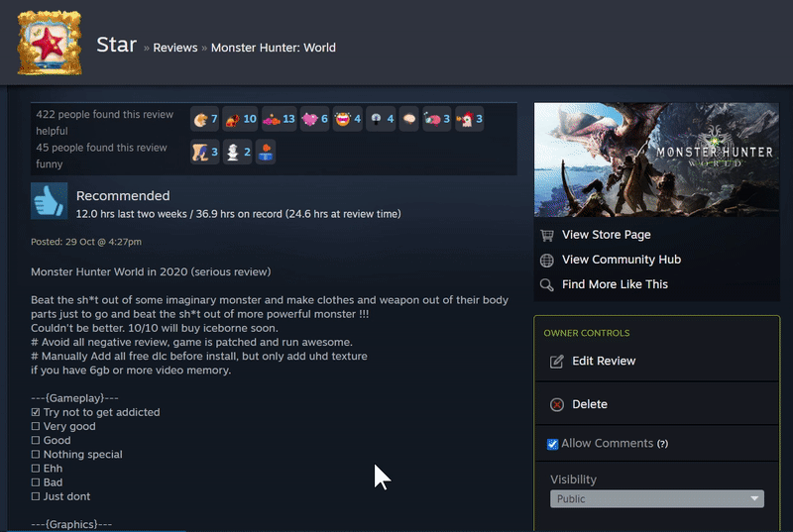Screen dimensions: 793x532
Task: Click the Allow Comments (?) help mark
Action: point(662,444)
